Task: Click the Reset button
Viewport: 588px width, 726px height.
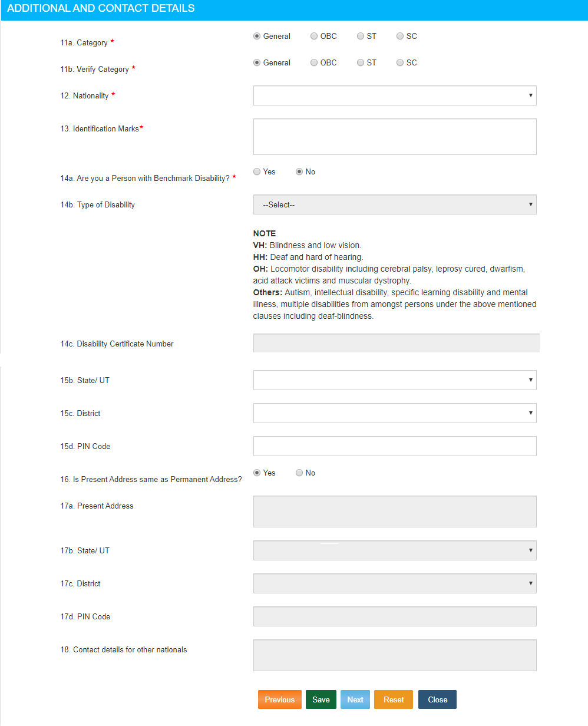Action: click(393, 699)
